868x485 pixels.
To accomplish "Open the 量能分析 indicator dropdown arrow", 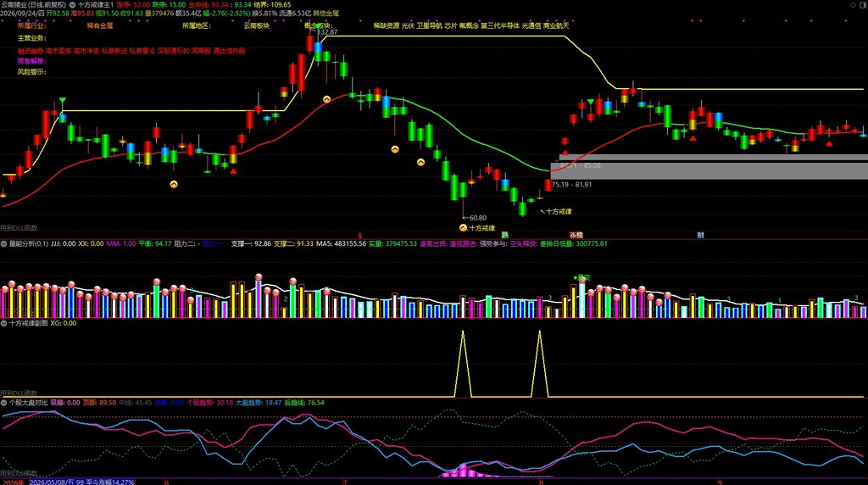I will pos(4,243).
